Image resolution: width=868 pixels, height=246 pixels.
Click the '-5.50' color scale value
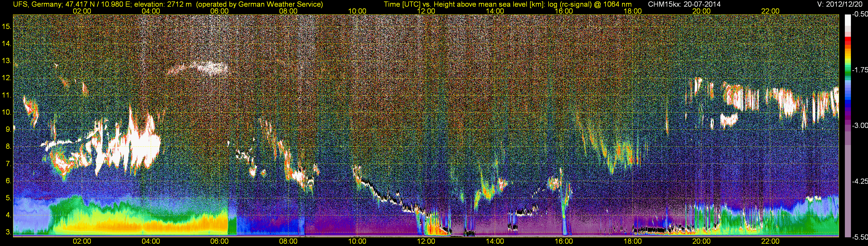pos(860,237)
